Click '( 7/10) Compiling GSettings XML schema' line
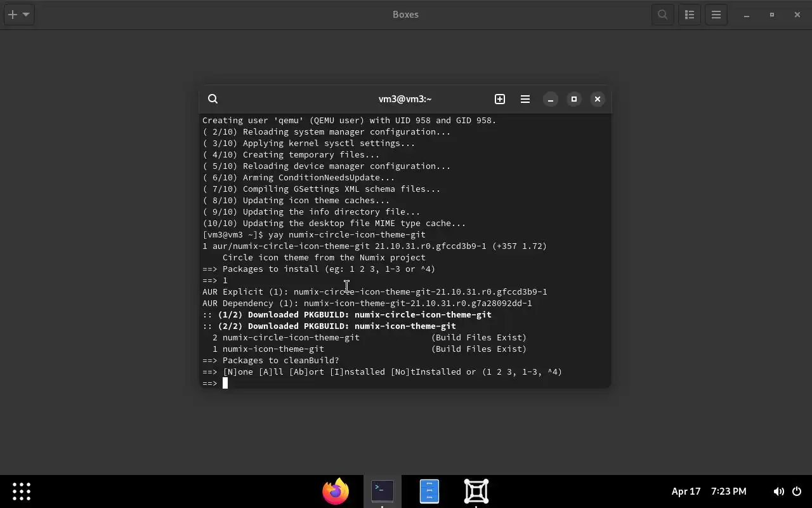This screenshot has height=508, width=812. coord(322,189)
